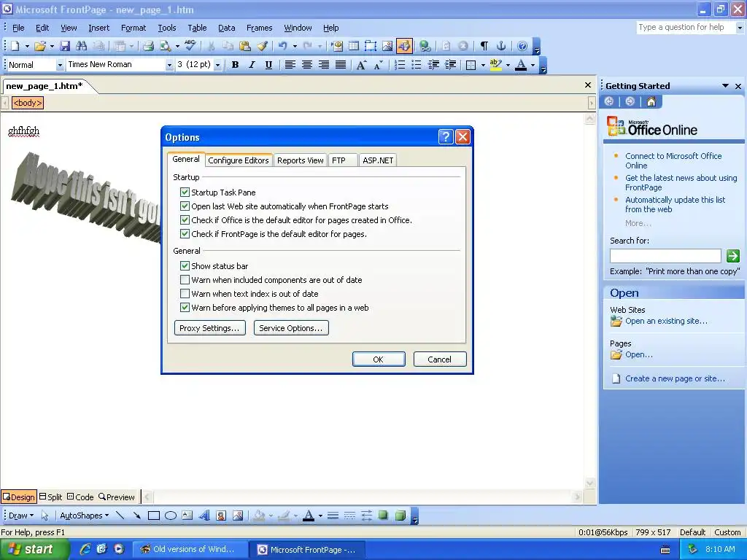
Task: Click the Print icon
Action: coord(148,46)
